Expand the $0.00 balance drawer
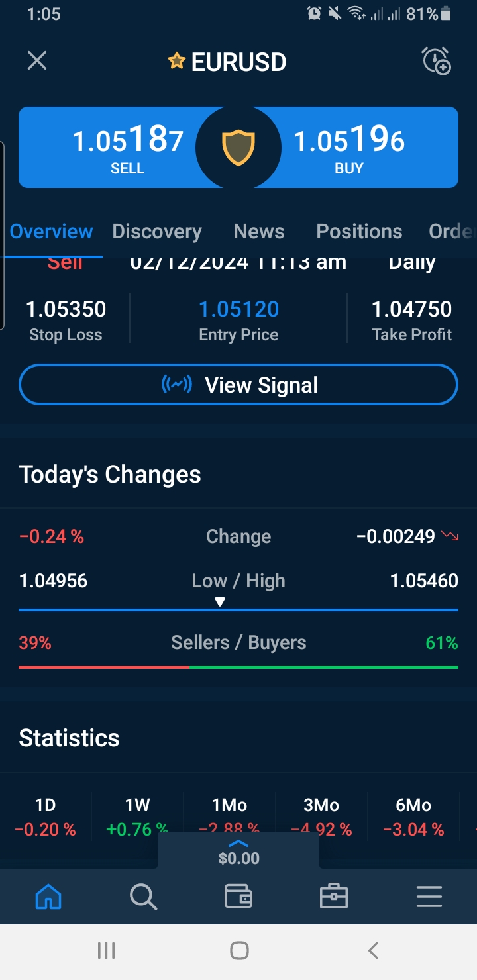This screenshot has width=477, height=980. click(238, 851)
